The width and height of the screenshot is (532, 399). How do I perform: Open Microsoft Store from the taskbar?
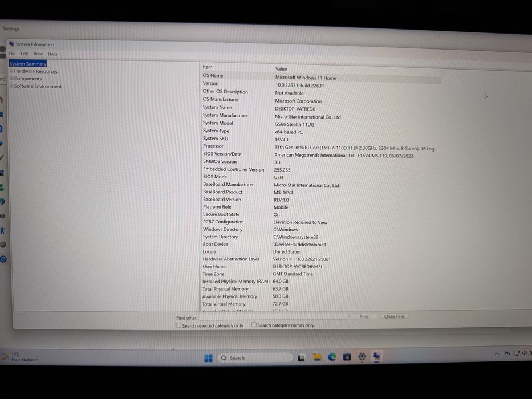[x=347, y=357]
